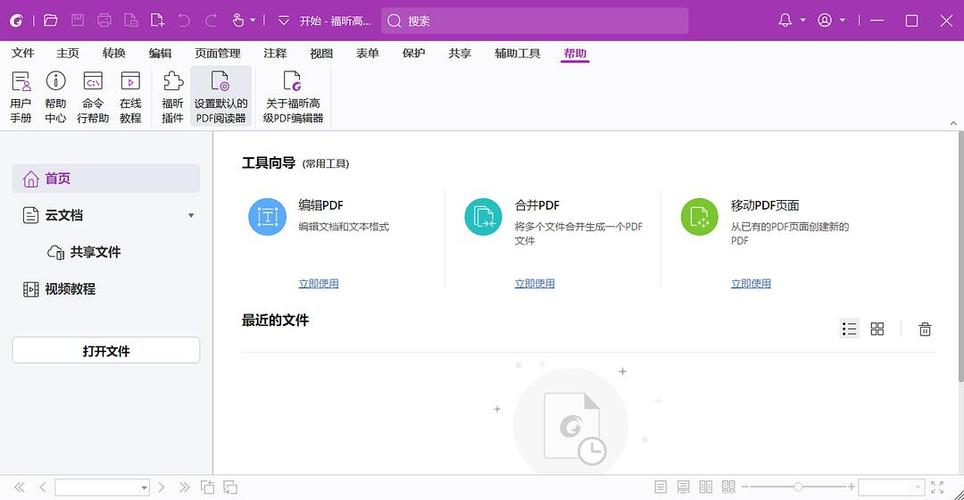Image resolution: width=964 pixels, height=500 pixels.
Task: Click the zoom in plus button
Action: pyautogui.click(x=851, y=487)
